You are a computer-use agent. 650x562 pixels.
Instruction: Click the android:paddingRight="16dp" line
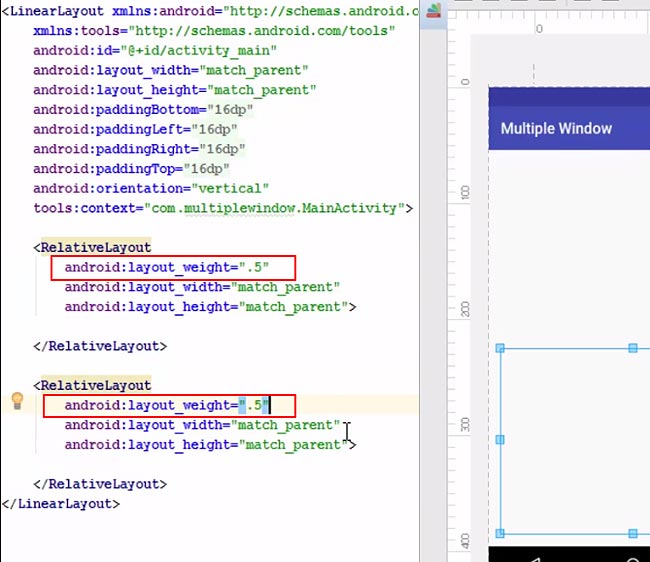139,149
